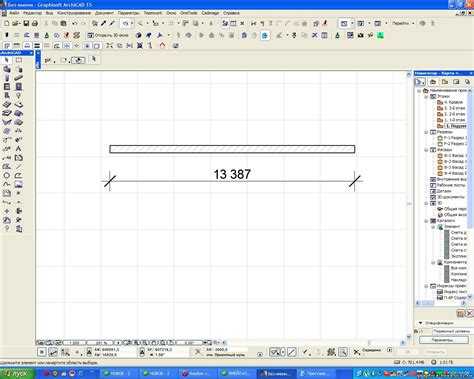Click the Save icon in the toolbar
This screenshot has height=379, width=474.
[26, 24]
